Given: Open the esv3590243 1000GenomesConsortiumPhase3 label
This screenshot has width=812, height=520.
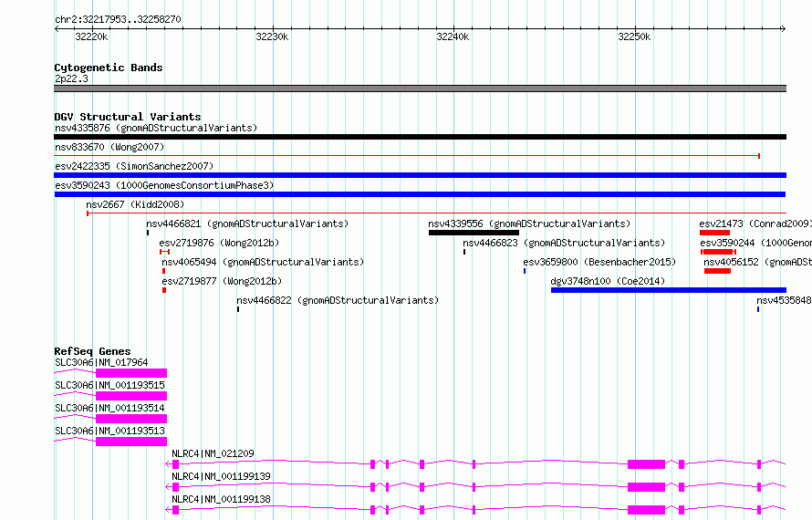Looking at the screenshot, I should point(164,185).
